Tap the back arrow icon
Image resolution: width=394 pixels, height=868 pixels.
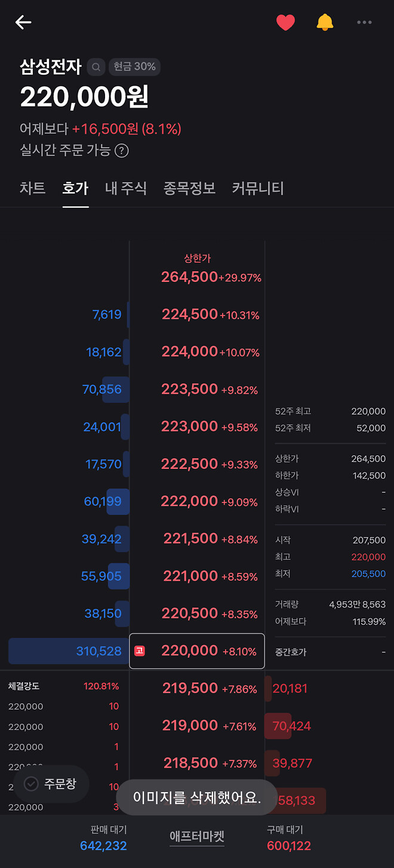pos(23,23)
